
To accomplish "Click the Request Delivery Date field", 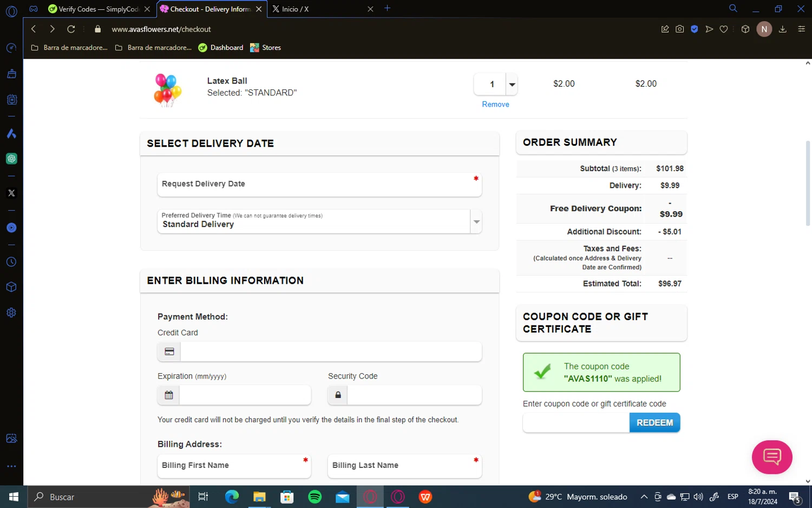I will pyautogui.click(x=319, y=185).
